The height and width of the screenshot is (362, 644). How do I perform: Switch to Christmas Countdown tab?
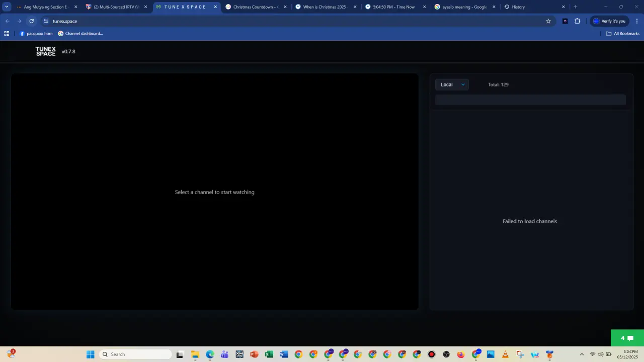256,7
